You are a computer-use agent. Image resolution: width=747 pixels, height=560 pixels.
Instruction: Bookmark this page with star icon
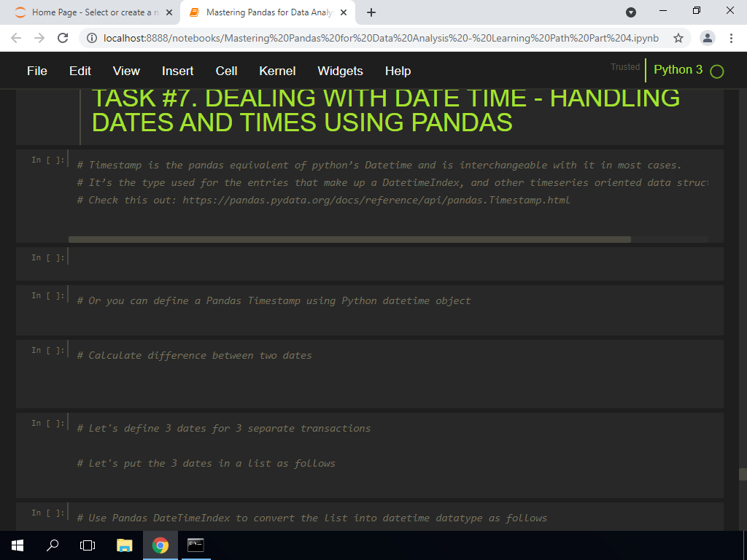pos(678,38)
